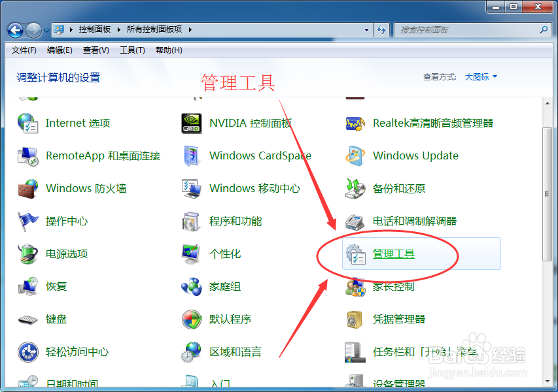Open the 编辑(E) menu
This screenshot has width=558, height=392.
[x=60, y=50]
